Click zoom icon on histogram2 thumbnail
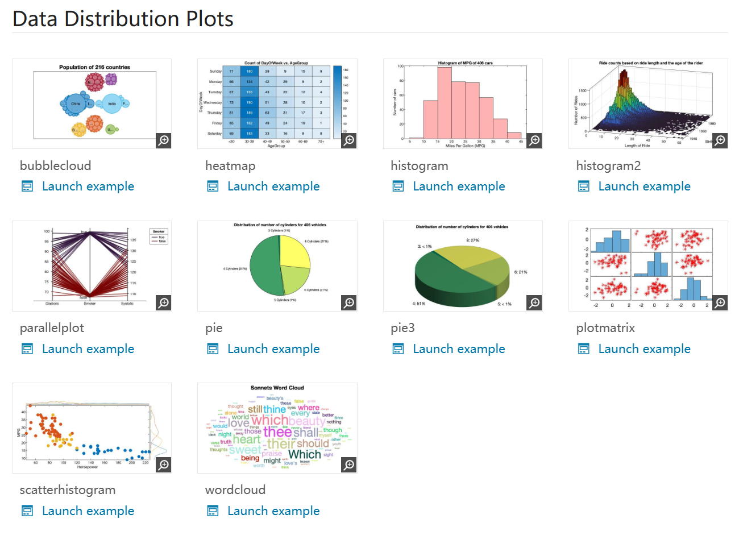 coord(720,140)
